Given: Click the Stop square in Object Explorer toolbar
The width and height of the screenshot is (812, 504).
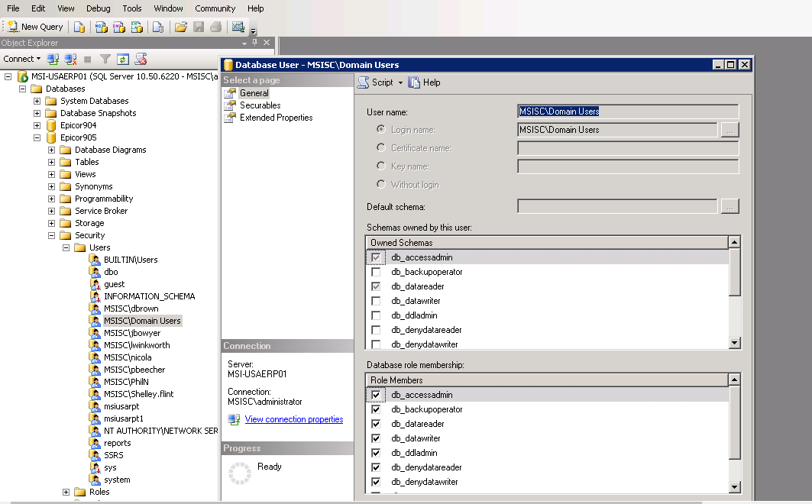Looking at the screenshot, I should (x=88, y=60).
